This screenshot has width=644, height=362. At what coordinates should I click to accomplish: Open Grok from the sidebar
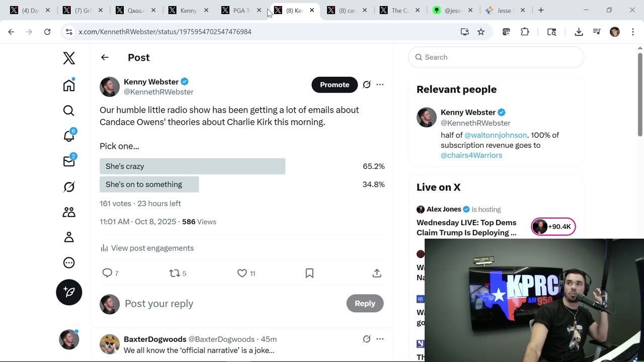tap(69, 187)
